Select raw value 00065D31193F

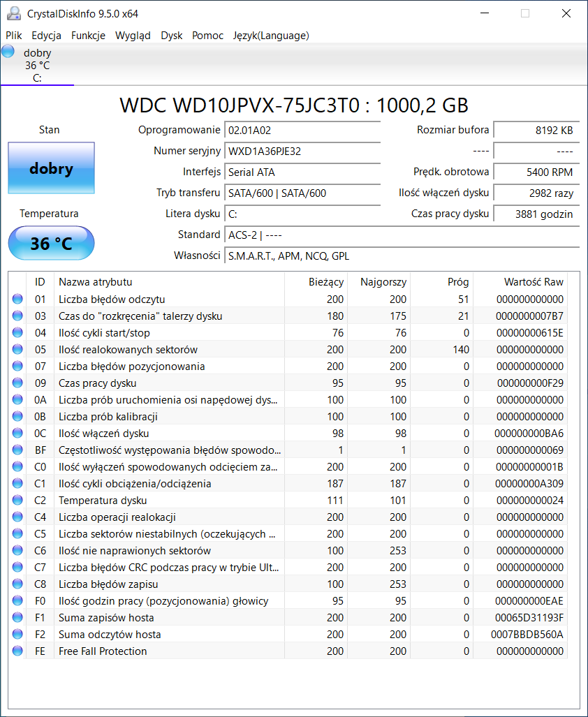tap(529, 618)
